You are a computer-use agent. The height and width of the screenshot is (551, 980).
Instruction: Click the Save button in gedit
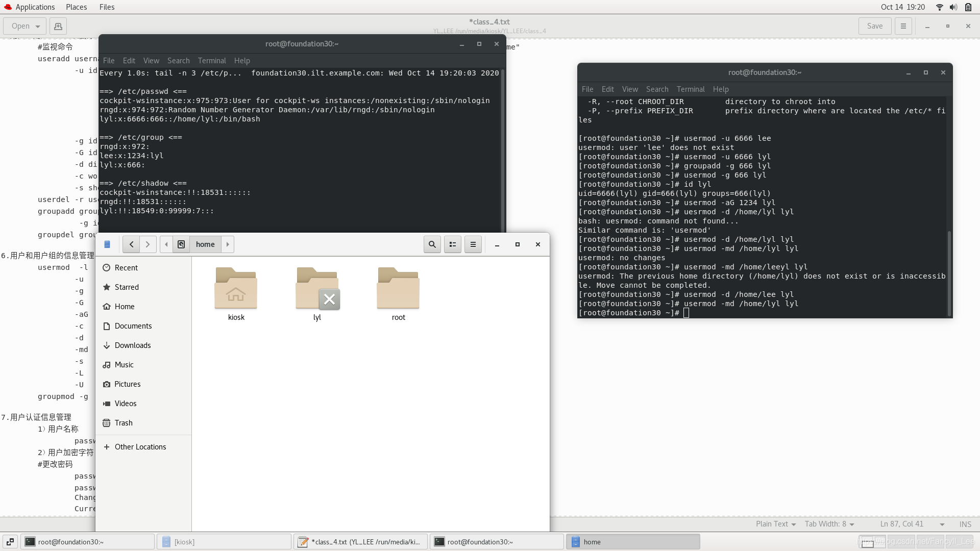point(874,26)
